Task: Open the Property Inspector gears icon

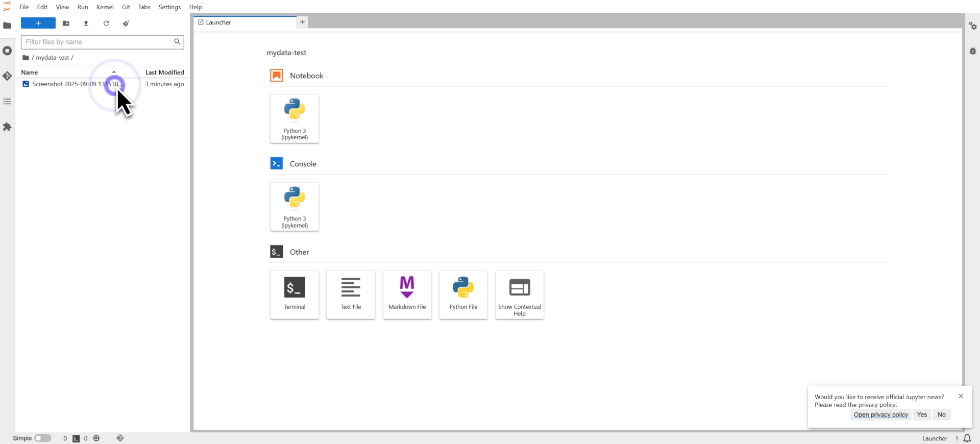Action: pos(973,26)
